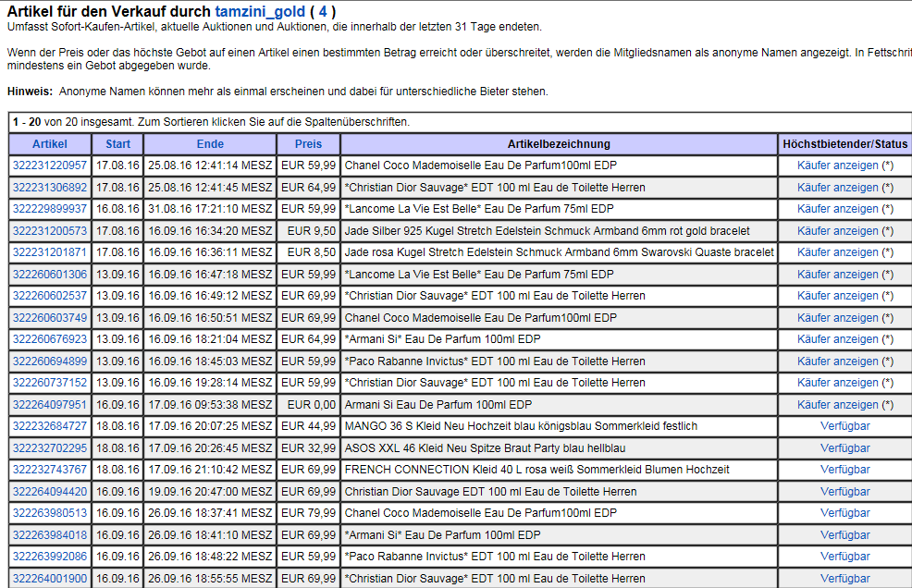Open item number 322231201871
Screen dimensions: 912x588
pos(50,252)
